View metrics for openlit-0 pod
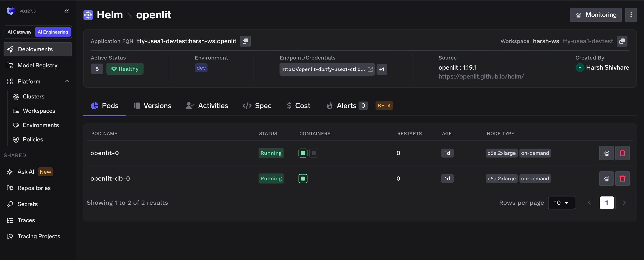The width and height of the screenshot is (644, 260). point(606,153)
